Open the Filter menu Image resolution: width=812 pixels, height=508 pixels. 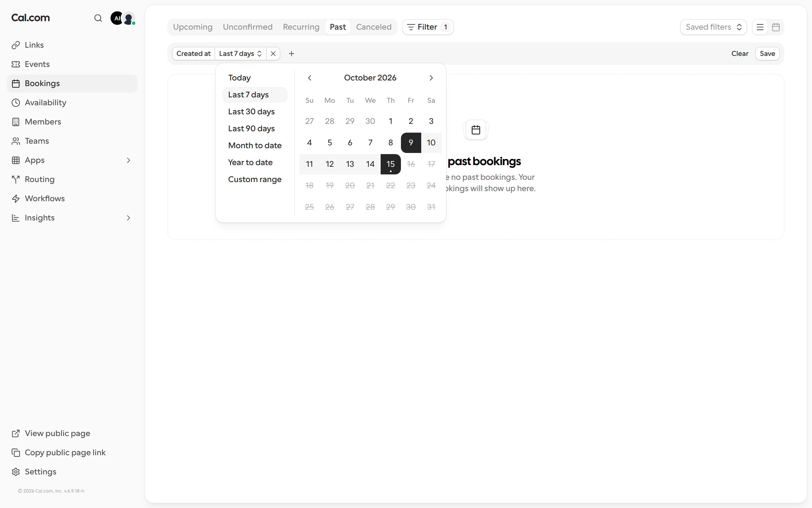click(428, 27)
